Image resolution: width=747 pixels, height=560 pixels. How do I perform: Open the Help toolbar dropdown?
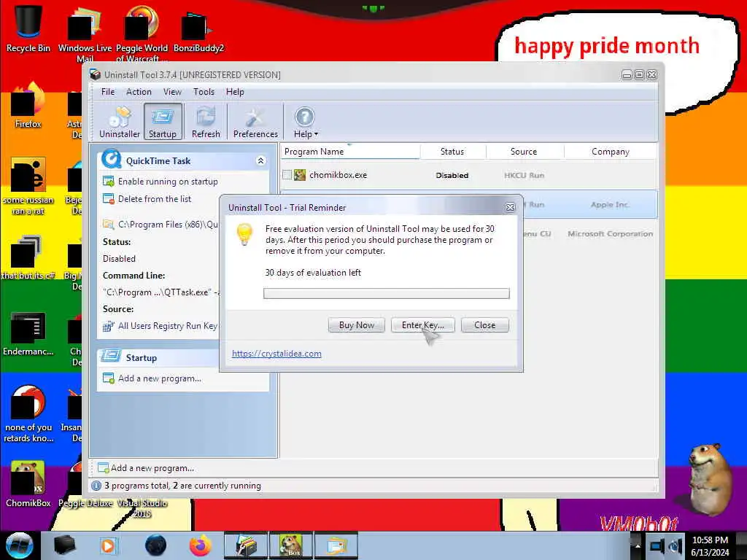[x=305, y=122]
